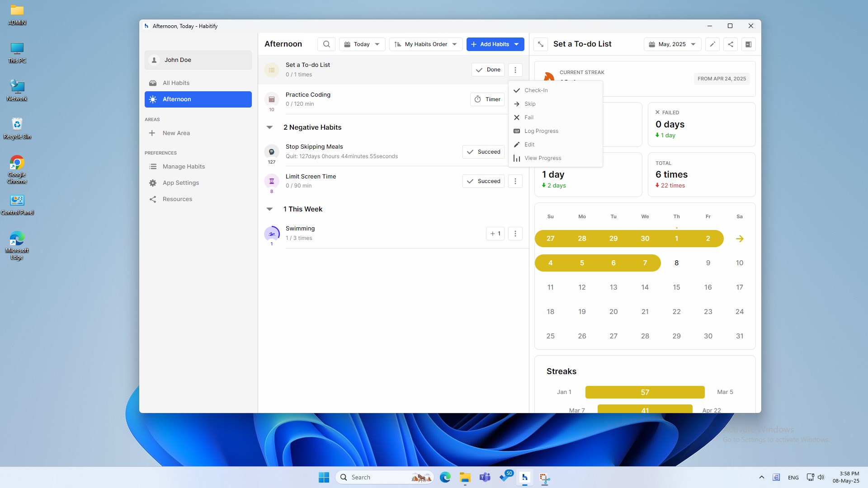
Task: Open the May, 2025 month dropdown
Action: [x=672, y=44]
